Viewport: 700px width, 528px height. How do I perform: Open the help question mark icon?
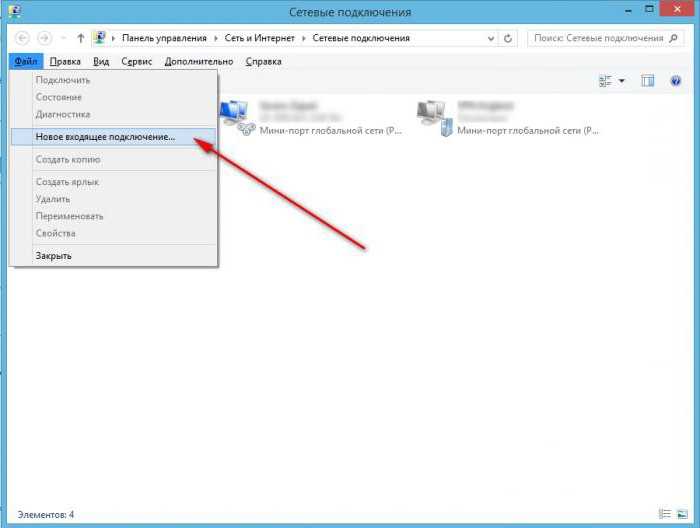[675, 81]
